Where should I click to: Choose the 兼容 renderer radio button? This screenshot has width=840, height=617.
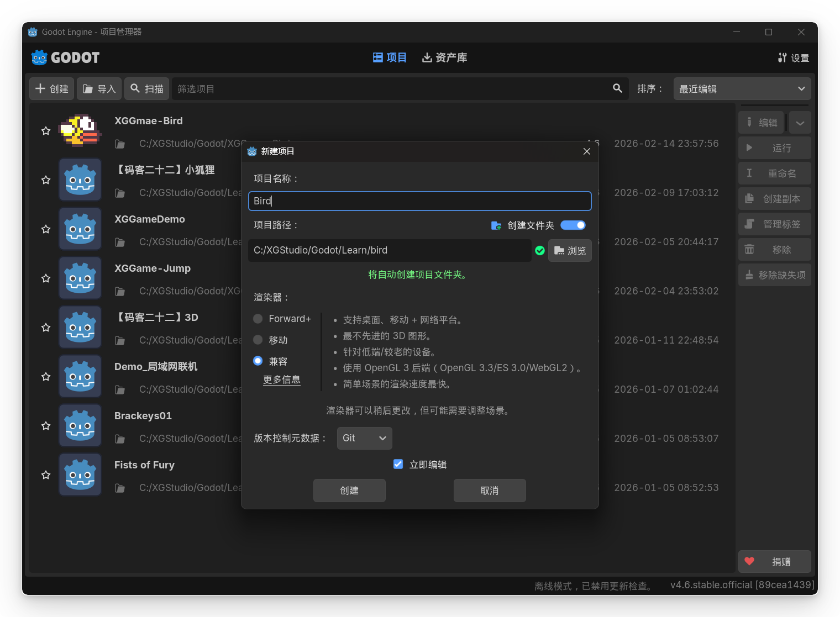click(x=258, y=361)
